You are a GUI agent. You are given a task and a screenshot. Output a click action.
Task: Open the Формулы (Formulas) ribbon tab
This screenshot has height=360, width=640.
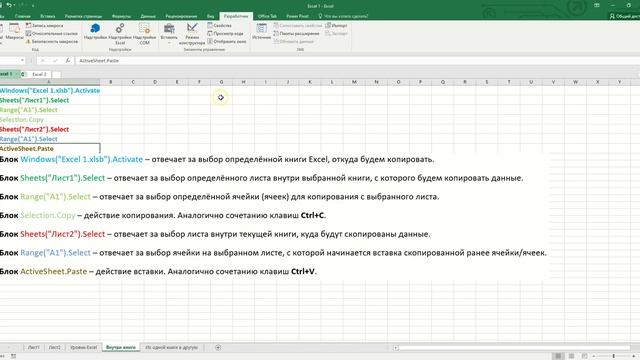coord(121,16)
